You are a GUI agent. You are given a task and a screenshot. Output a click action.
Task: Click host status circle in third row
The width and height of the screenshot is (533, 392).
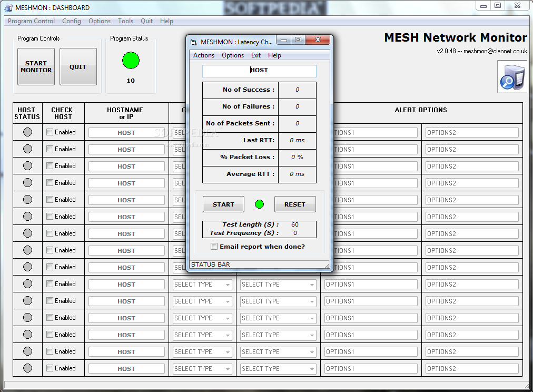pyautogui.click(x=27, y=165)
